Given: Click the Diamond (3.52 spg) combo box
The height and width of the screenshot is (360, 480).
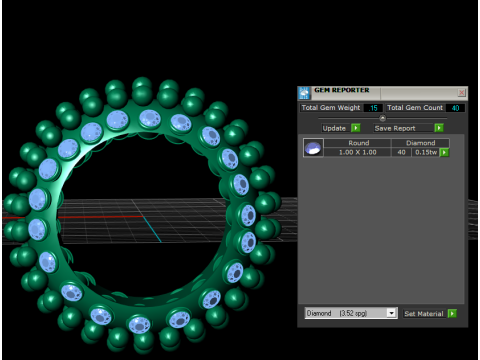Looking at the screenshot, I should (x=351, y=313).
